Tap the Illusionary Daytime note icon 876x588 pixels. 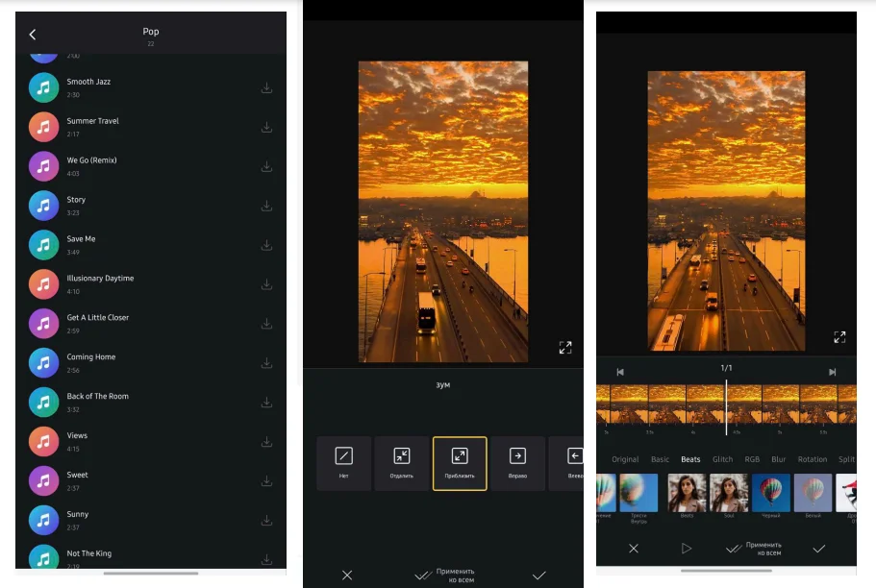point(43,284)
